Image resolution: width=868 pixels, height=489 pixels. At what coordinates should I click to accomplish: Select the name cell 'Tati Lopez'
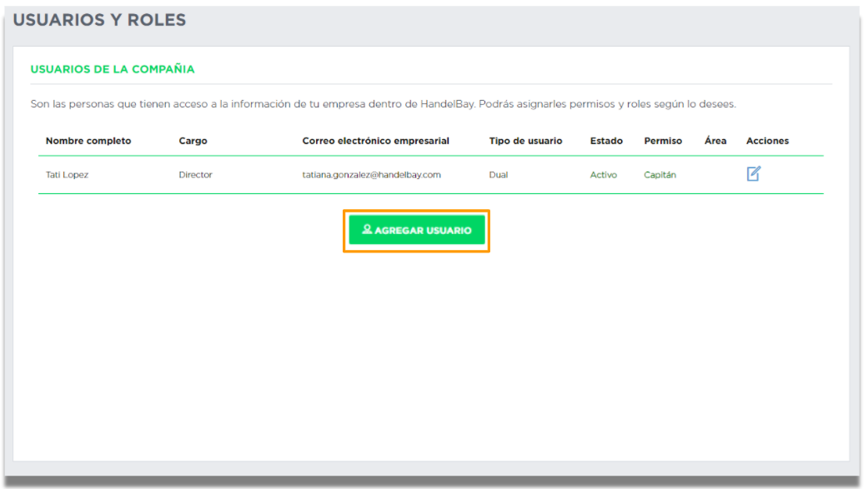[67, 175]
